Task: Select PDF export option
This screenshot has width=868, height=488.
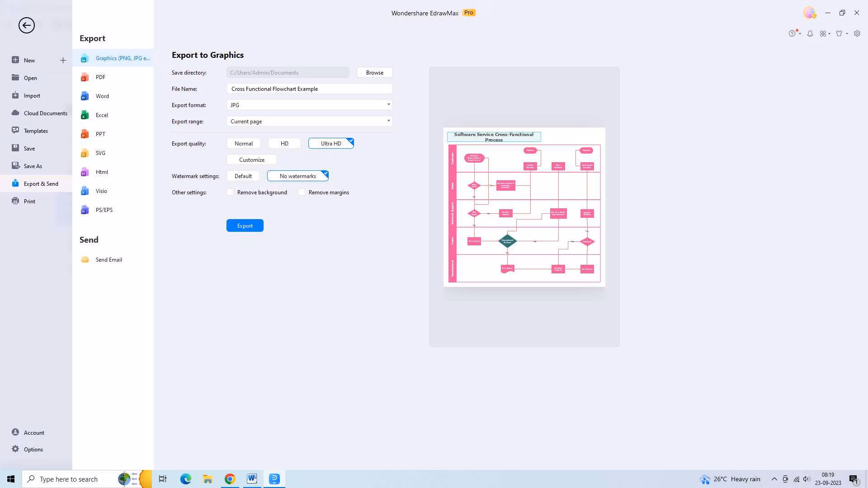Action: pyautogui.click(x=100, y=77)
